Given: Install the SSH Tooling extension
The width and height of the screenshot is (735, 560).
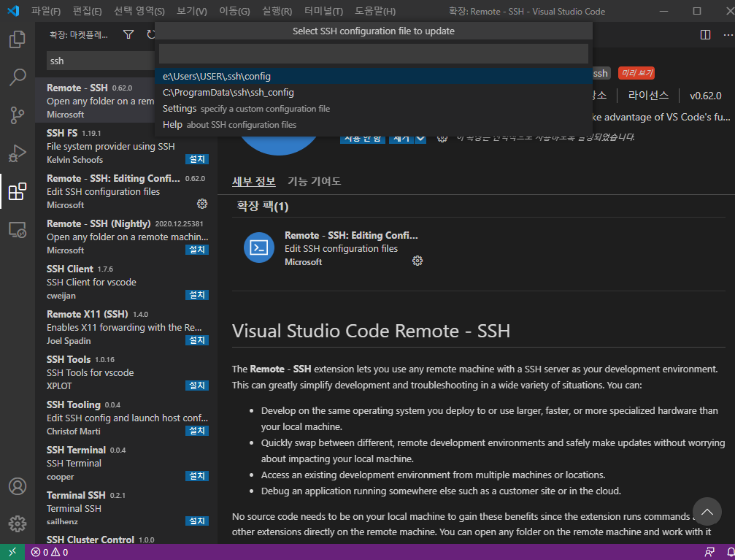Looking at the screenshot, I should pyautogui.click(x=197, y=431).
